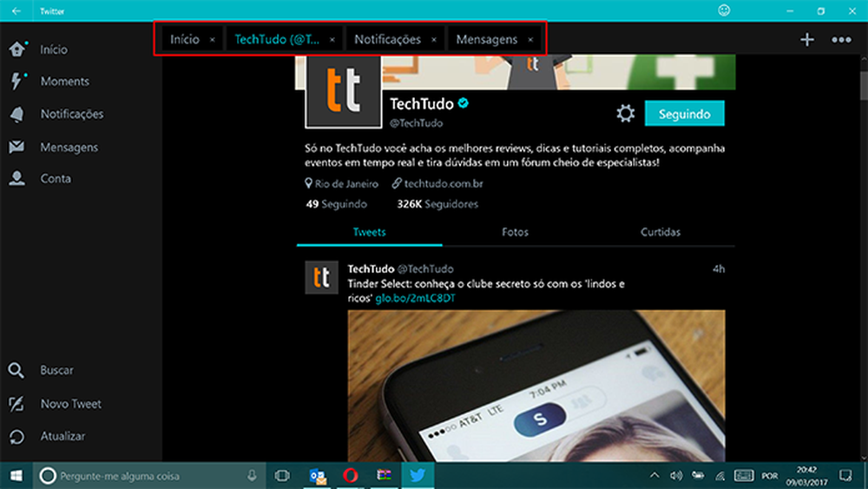The image size is (868, 489).
Task: Open Conta via the person icon
Action: [x=16, y=178]
